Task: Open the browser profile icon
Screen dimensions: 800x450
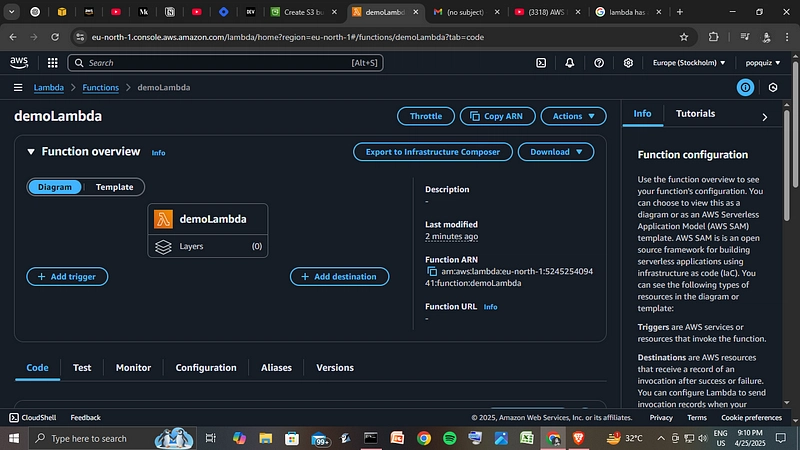Action: coord(766,37)
